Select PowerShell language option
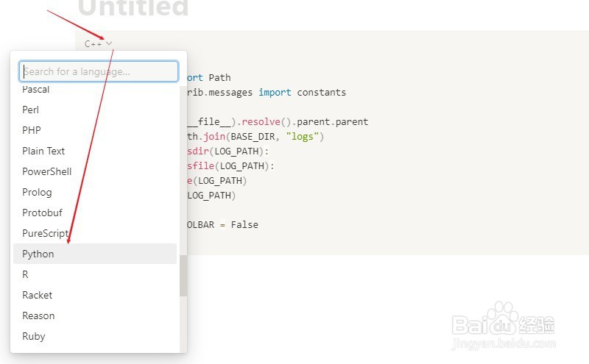Viewport: 589px width, 364px height. [47, 171]
